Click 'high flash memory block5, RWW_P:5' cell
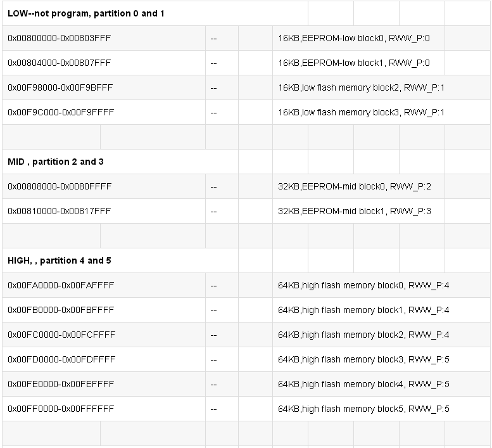Viewport: 492px width, 448px height. [363, 409]
